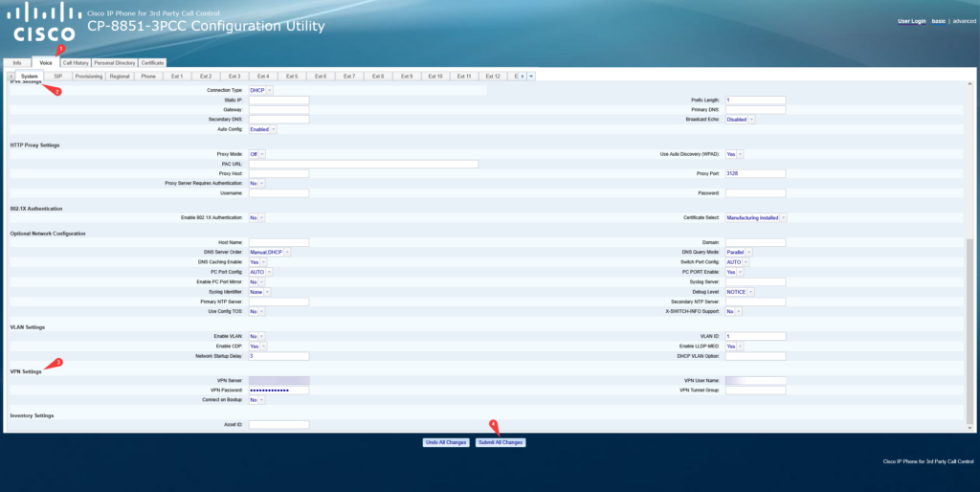This screenshot has width=980, height=492.
Task: Open DNS Server Order dropdown
Action: click(269, 253)
